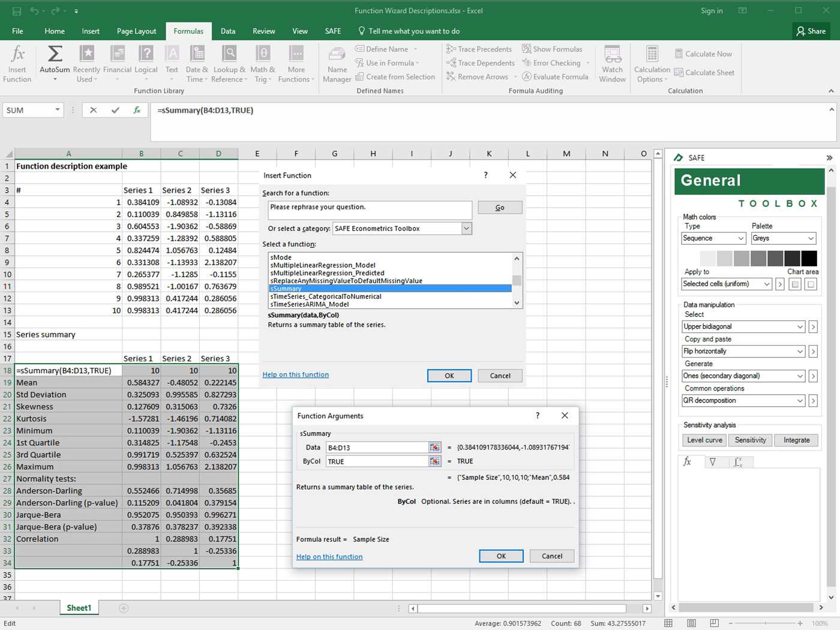Click the Undo arrow
The height and width of the screenshot is (630, 840).
click(34, 11)
